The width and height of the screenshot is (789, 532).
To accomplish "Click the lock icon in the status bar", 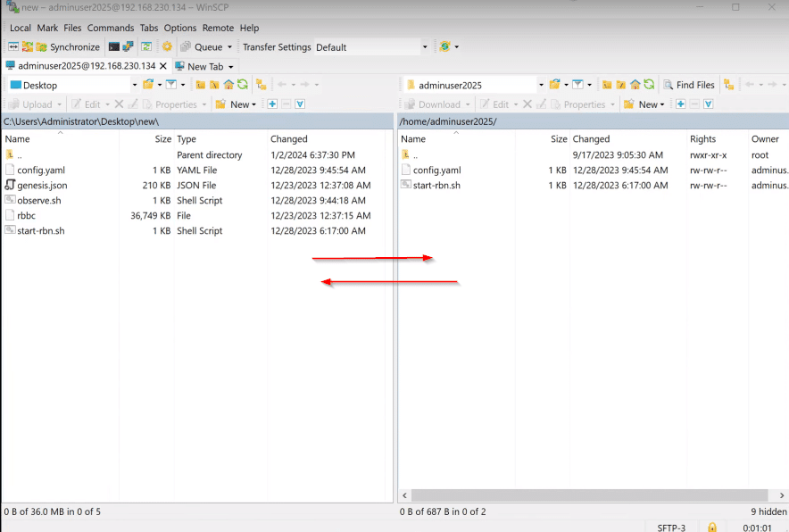I will point(712,527).
